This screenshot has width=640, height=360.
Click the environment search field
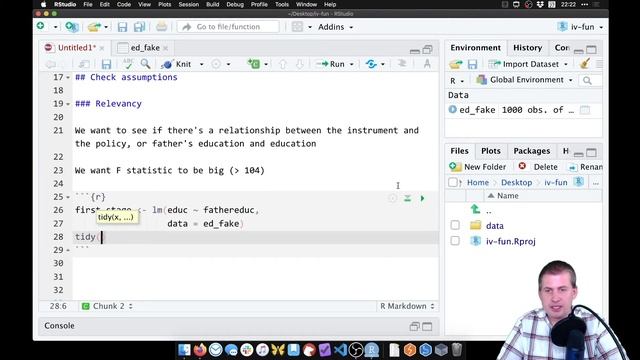[x=591, y=80]
